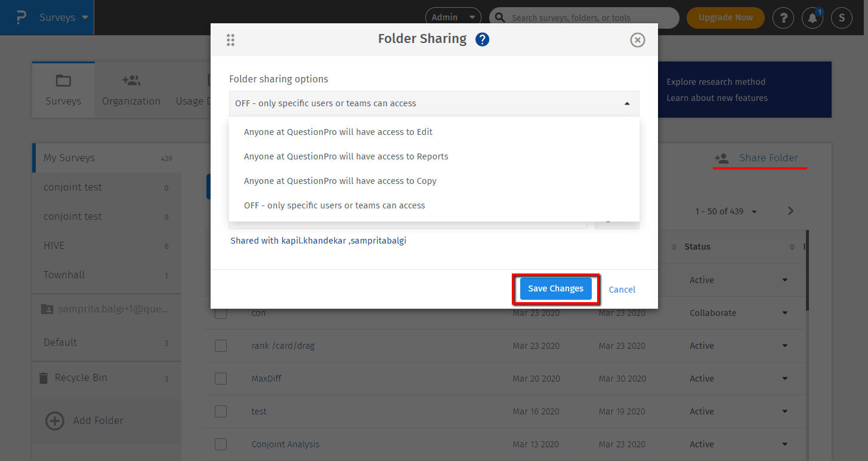Click the Share Folder icon
The height and width of the screenshot is (461, 868).
point(722,158)
